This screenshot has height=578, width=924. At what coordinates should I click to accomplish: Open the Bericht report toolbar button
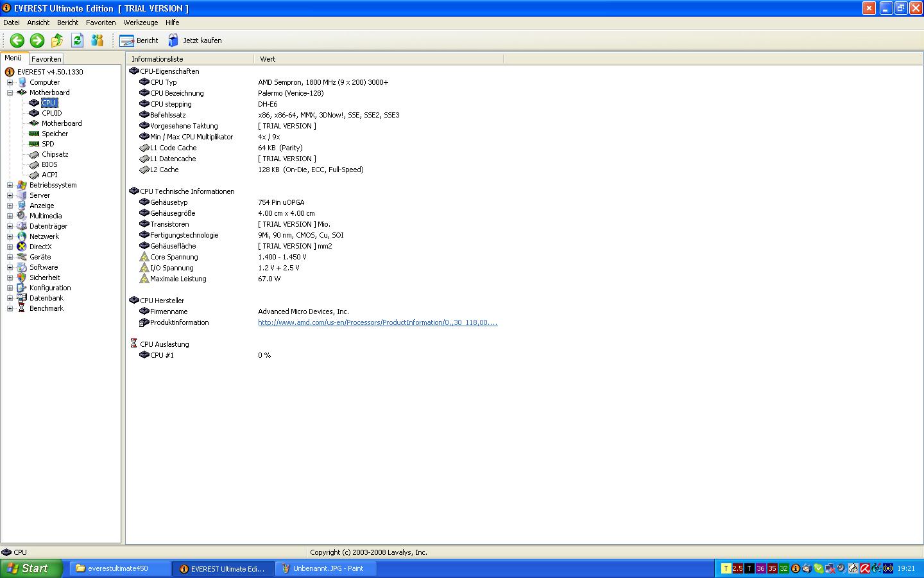click(x=139, y=40)
